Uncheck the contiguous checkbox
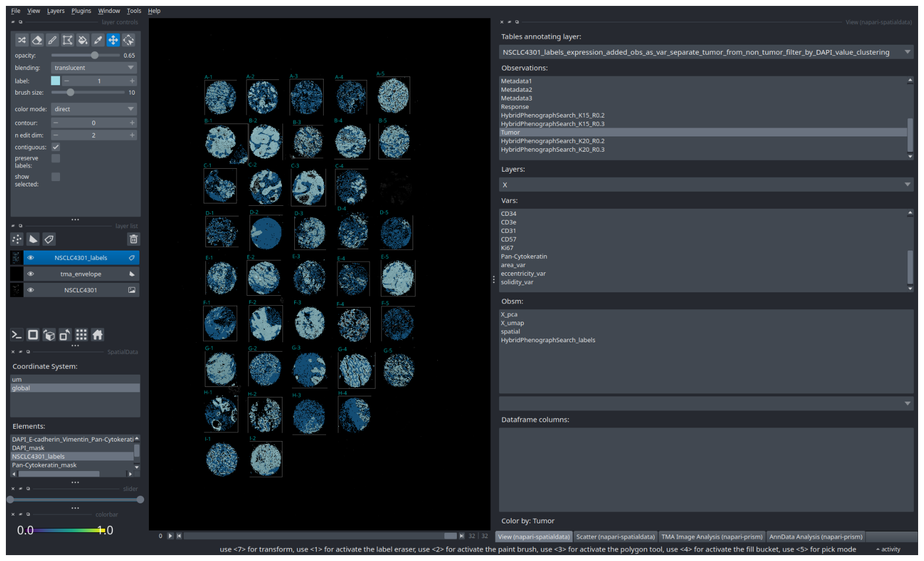924x561 pixels. click(x=56, y=147)
